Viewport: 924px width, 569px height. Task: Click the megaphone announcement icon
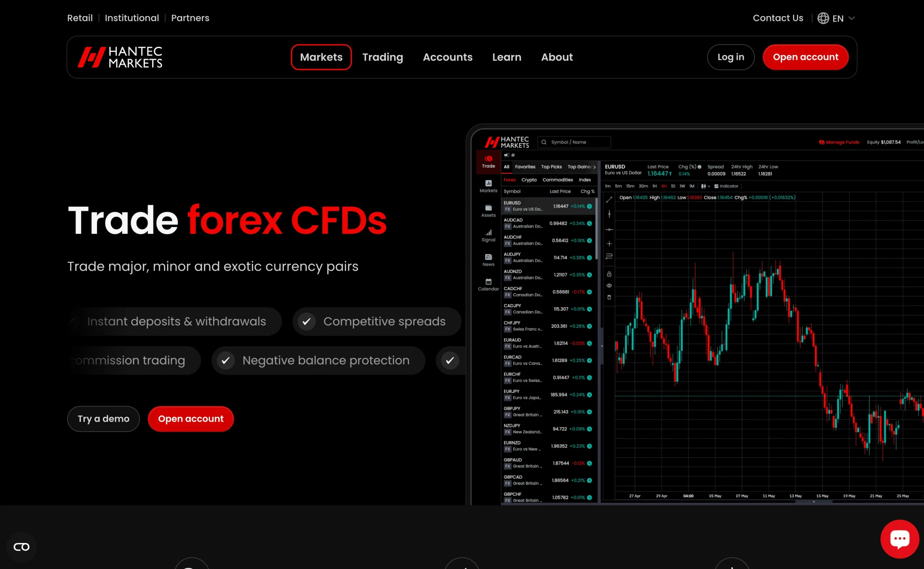tap(506, 155)
